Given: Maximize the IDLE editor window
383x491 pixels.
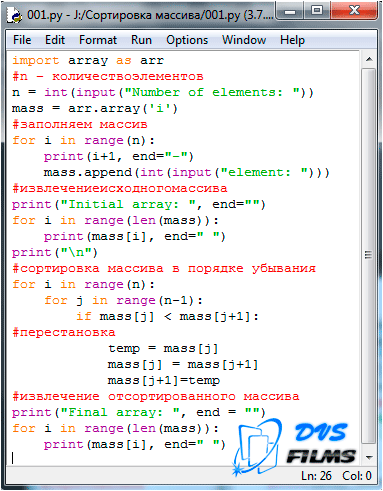Looking at the screenshot, I should (317, 11).
